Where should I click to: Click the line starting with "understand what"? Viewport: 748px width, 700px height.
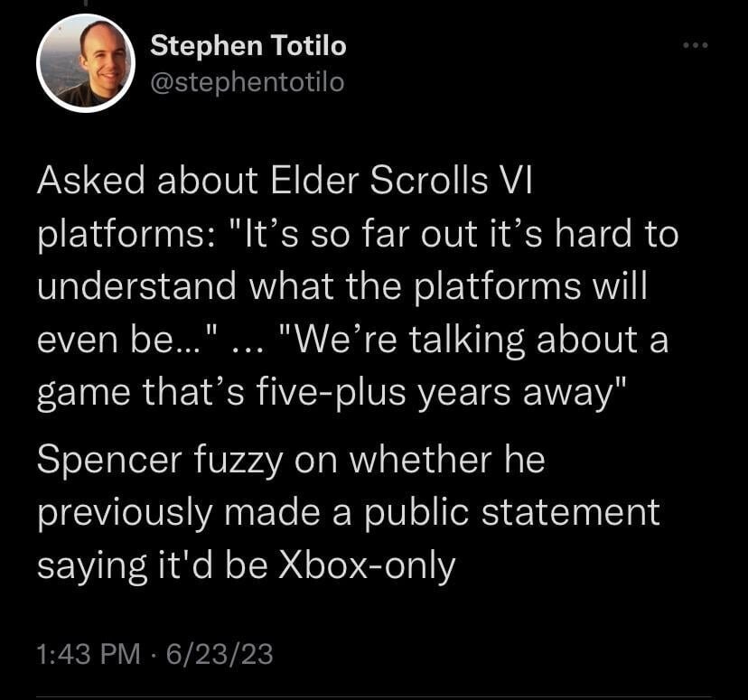[342, 288]
